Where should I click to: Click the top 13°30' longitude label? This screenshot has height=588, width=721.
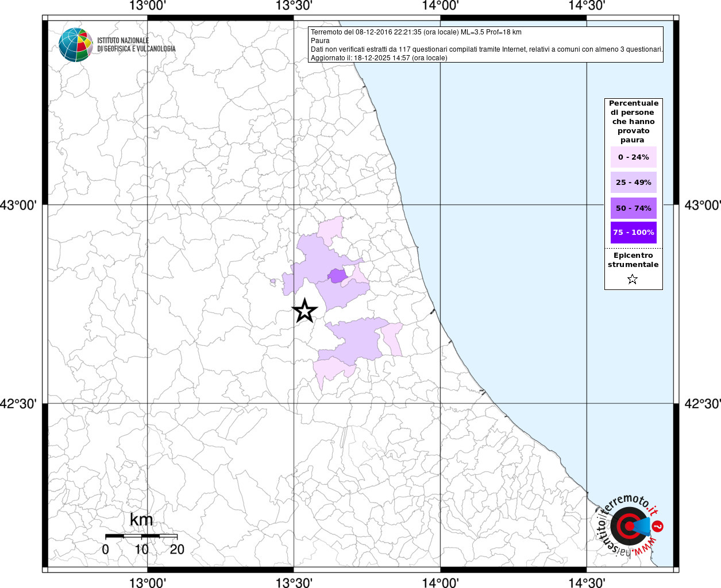pos(294,6)
